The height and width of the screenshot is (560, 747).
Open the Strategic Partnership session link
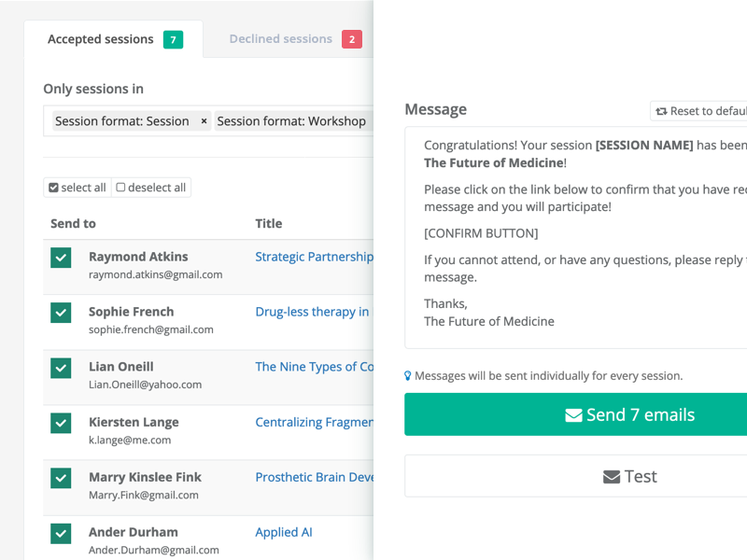(x=314, y=257)
